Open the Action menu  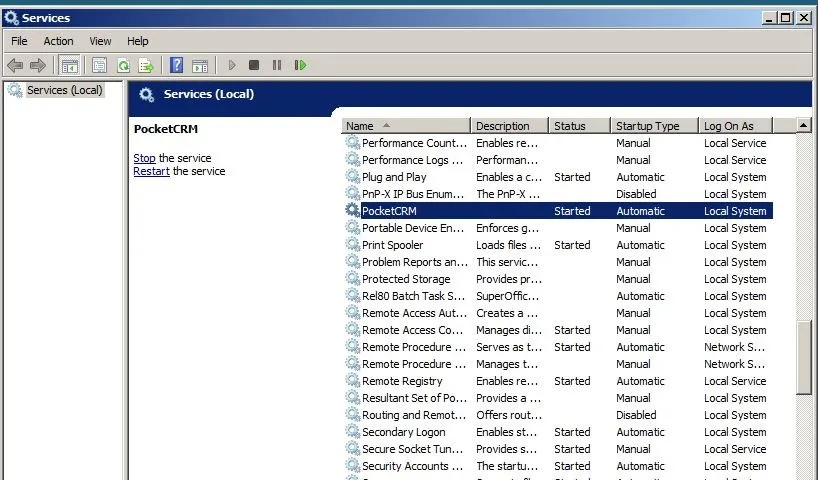tap(58, 41)
